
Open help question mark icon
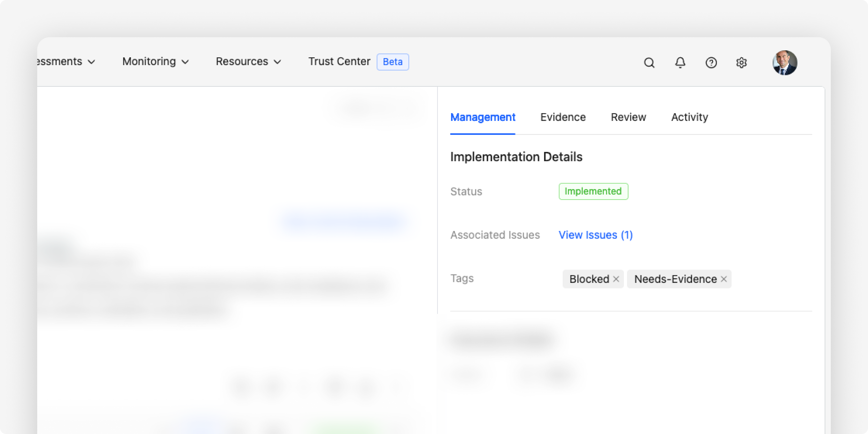[711, 63]
